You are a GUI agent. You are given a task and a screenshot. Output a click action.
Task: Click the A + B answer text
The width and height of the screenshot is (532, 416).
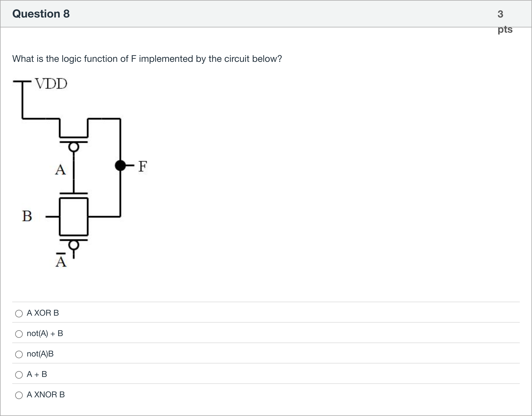click(37, 374)
